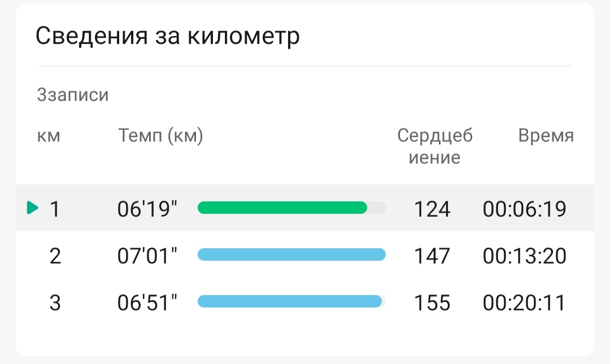Viewport: 610px width, 364px height.
Task: Tap heart rate value 147
Action: pos(432,256)
